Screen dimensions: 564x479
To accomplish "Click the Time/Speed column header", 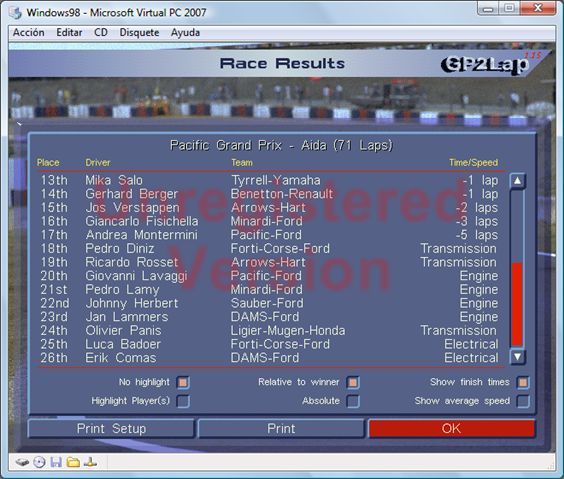I will (x=473, y=163).
